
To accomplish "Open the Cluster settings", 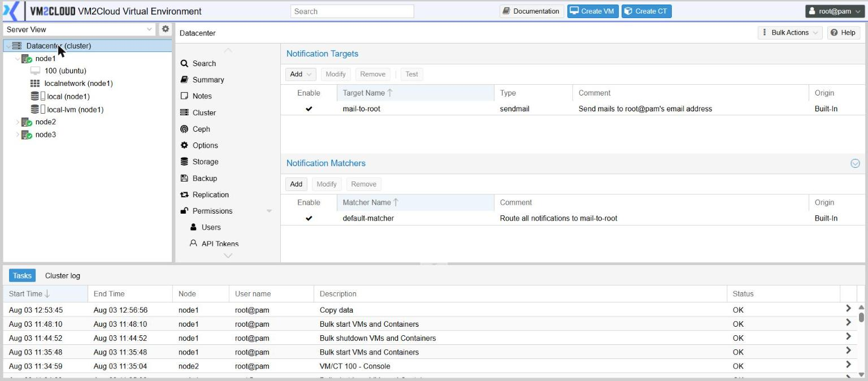I will tap(198, 112).
